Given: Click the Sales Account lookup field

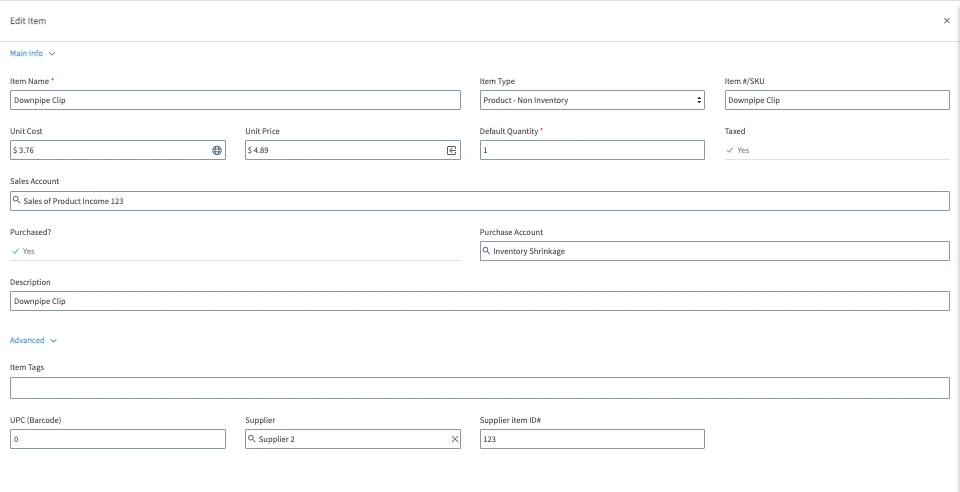Looking at the screenshot, I should point(480,201).
